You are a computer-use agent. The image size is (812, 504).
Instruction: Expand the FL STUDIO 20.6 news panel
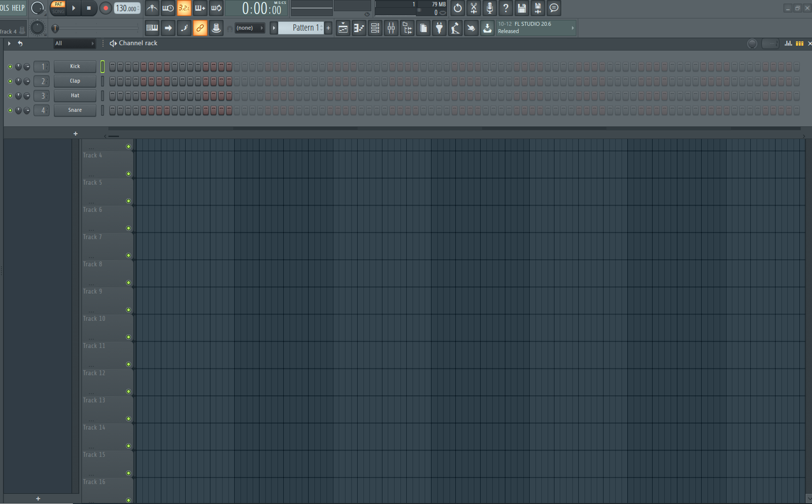(x=572, y=27)
